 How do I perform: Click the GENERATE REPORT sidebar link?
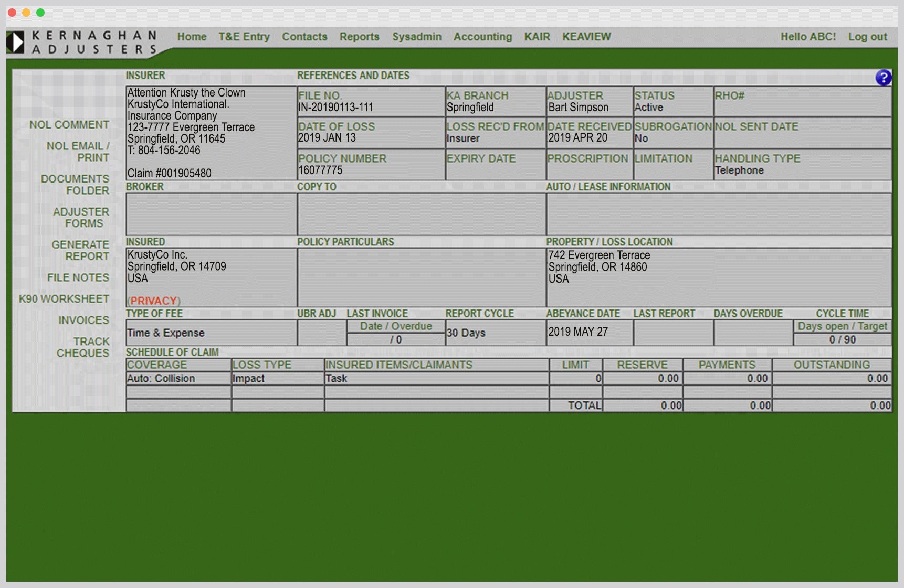pos(80,251)
